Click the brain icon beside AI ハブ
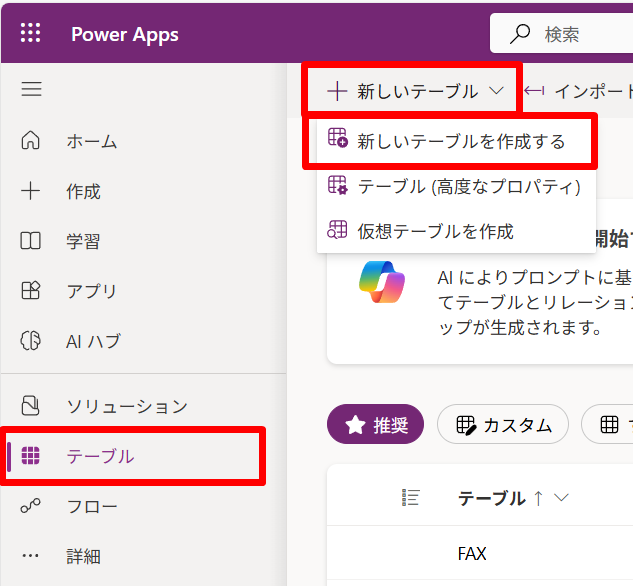Image resolution: width=633 pixels, height=586 pixels. (31, 341)
